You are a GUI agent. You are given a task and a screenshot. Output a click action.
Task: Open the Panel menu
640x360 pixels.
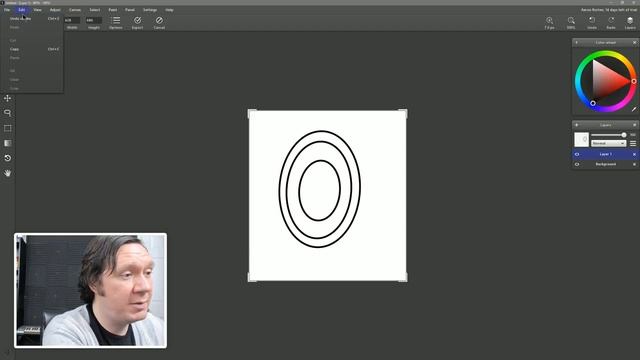[130, 10]
